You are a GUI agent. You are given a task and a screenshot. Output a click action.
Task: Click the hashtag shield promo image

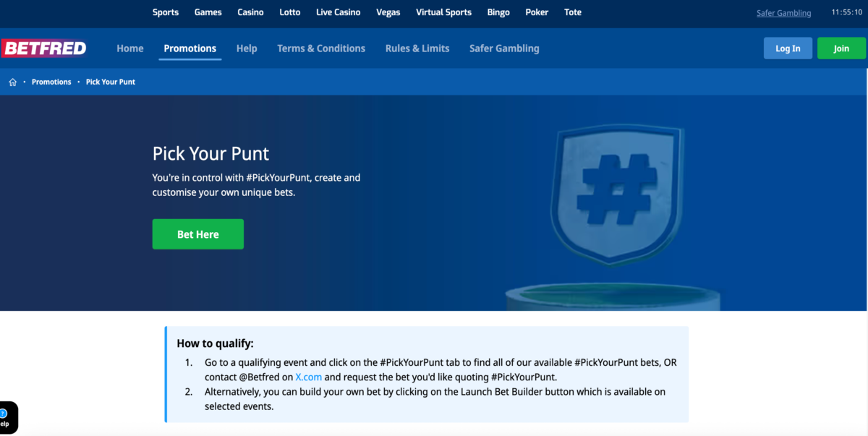(x=618, y=195)
